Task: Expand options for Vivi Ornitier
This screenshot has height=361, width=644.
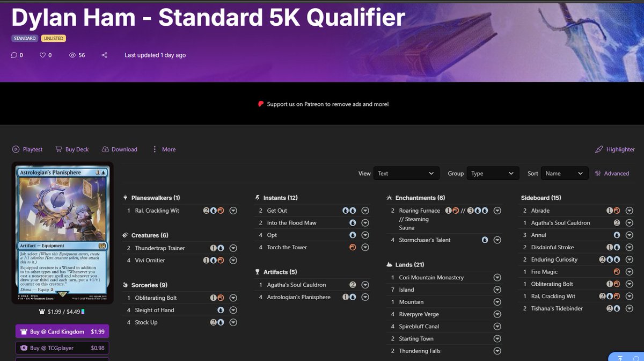Action: [x=233, y=261]
